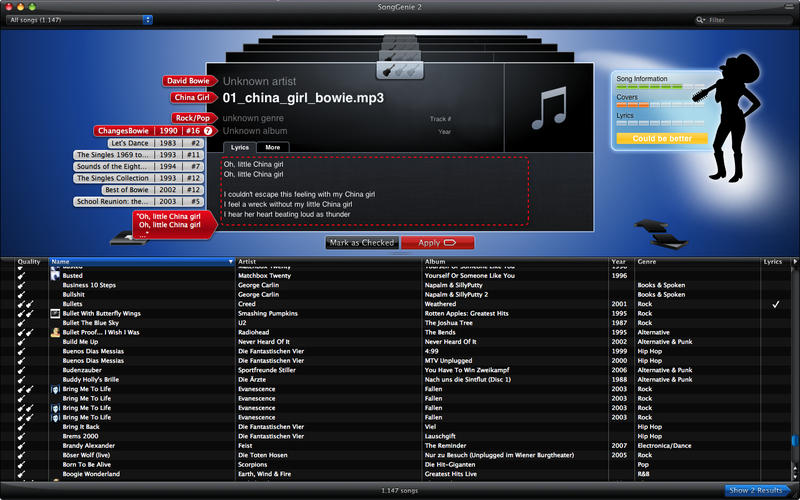Pick The Singles 1969 to... album alternative
Viewport: 800px width, 500px height.
138,155
